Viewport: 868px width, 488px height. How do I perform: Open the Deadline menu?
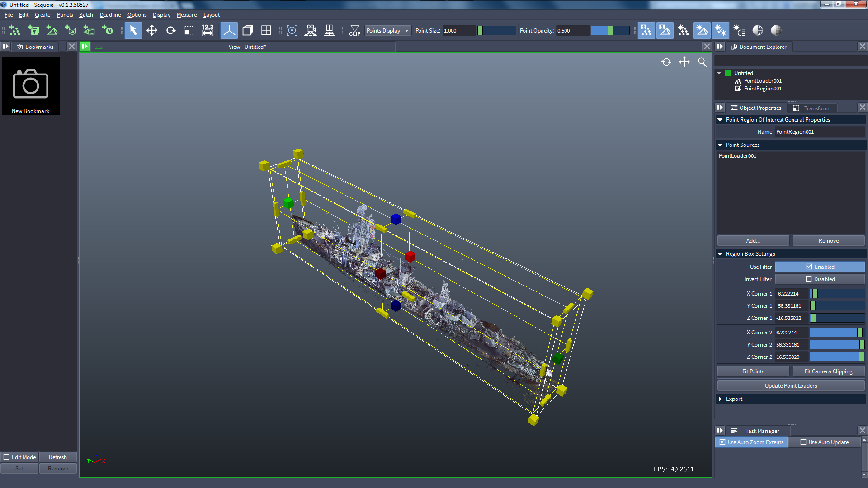tap(110, 14)
